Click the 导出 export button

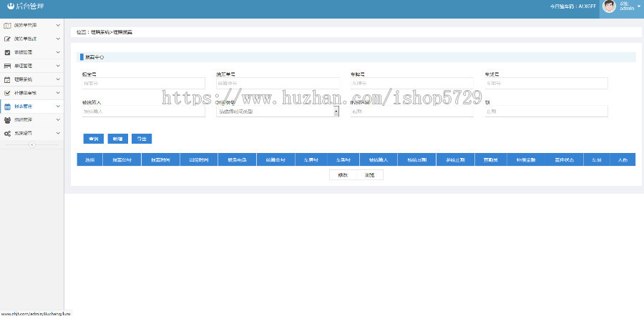tap(142, 139)
